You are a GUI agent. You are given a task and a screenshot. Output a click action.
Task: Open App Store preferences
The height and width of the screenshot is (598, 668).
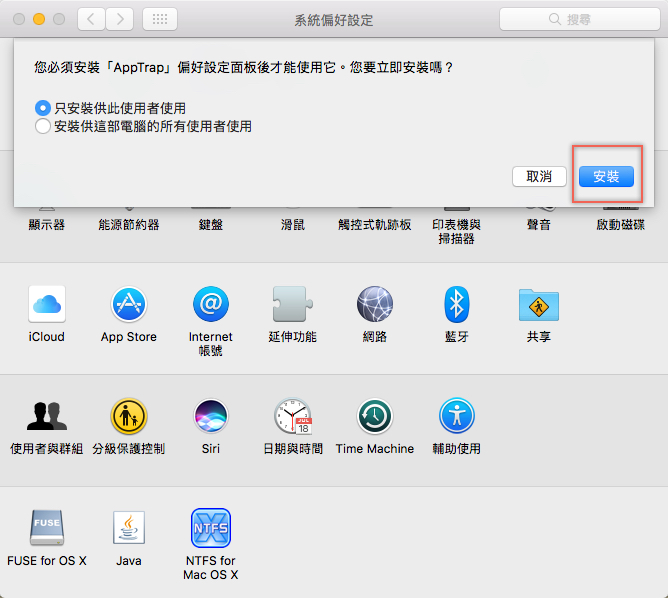tap(129, 305)
